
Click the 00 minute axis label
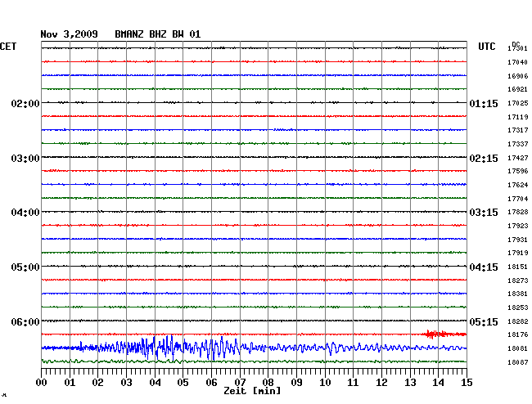tap(42, 383)
